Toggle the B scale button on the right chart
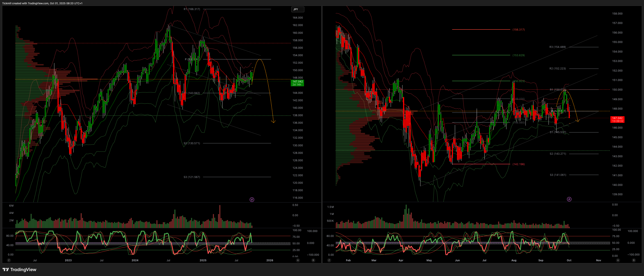 click(634, 260)
